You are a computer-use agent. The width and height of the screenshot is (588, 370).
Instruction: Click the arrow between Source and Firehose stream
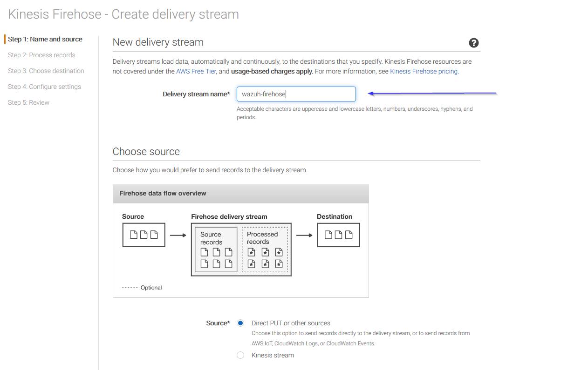(178, 235)
